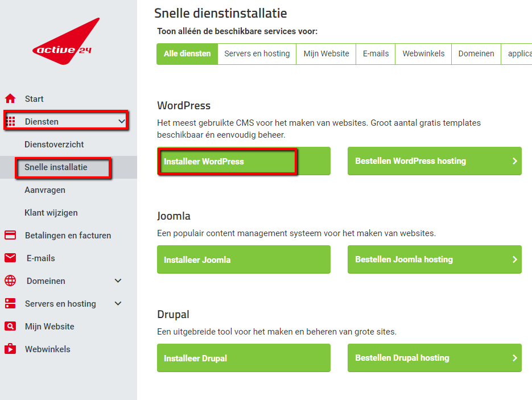
Task: Click the WordPress description starting 'Het meest gebruikte CMS'
Action: [319, 129]
